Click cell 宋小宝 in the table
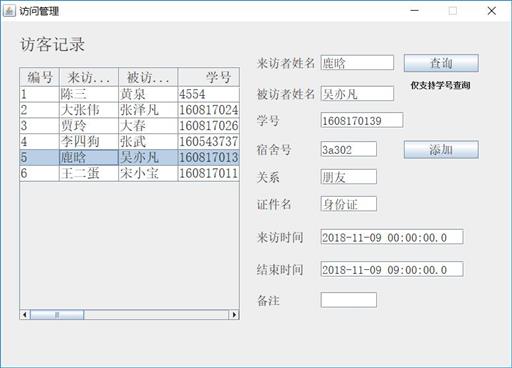Screen dimensions: 512x368 tap(148, 173)
